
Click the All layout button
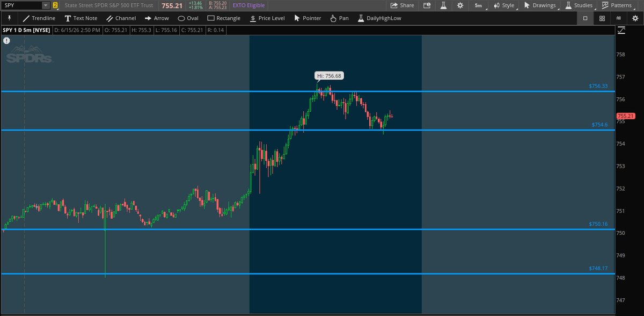pos(619,18)
